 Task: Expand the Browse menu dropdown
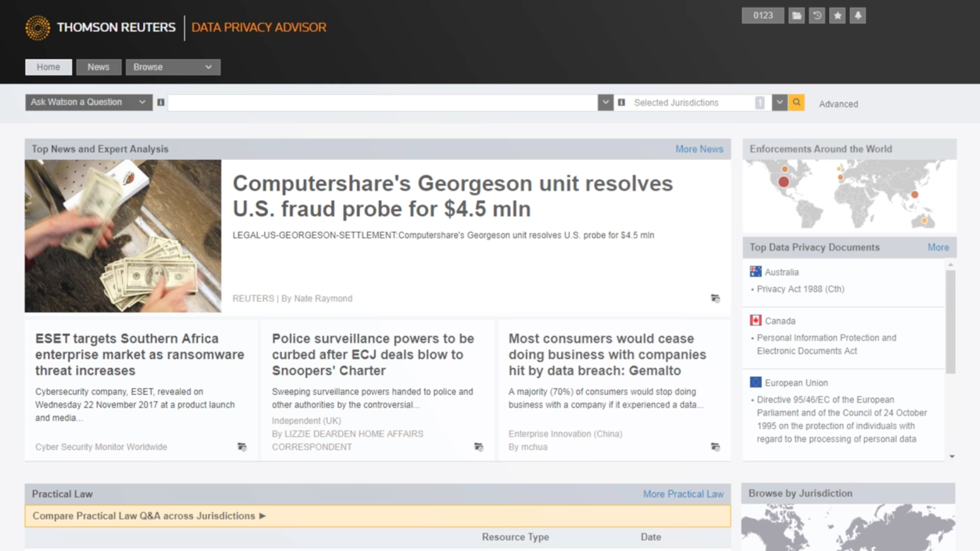tap(173, 67)
